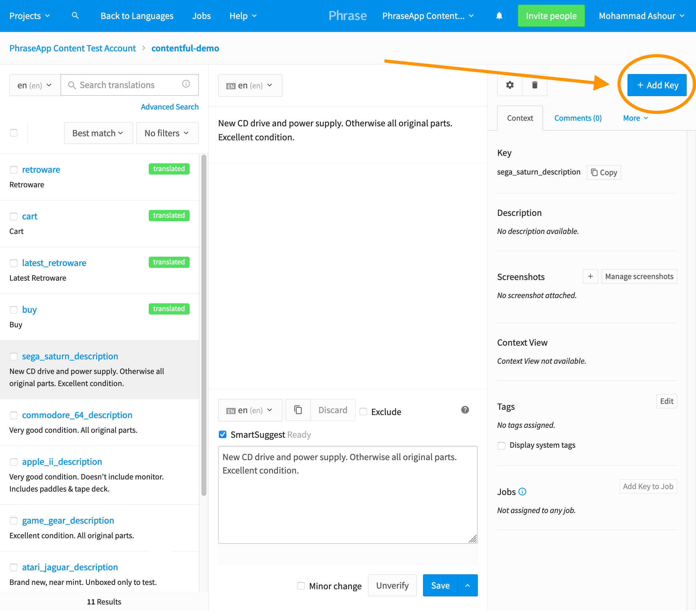The height and width of the screenshot is (616, 696).
Task: Open Manage screenshots
Action: (x=639, y=276)
